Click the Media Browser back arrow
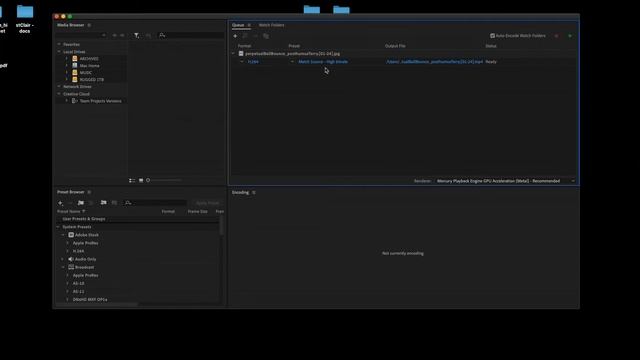The height and width of the screenshot is (360, 640). [114, 36]
